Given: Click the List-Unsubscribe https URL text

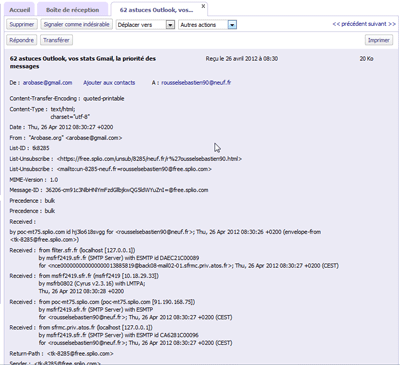Looking at the screenshot, I should 149,159.
